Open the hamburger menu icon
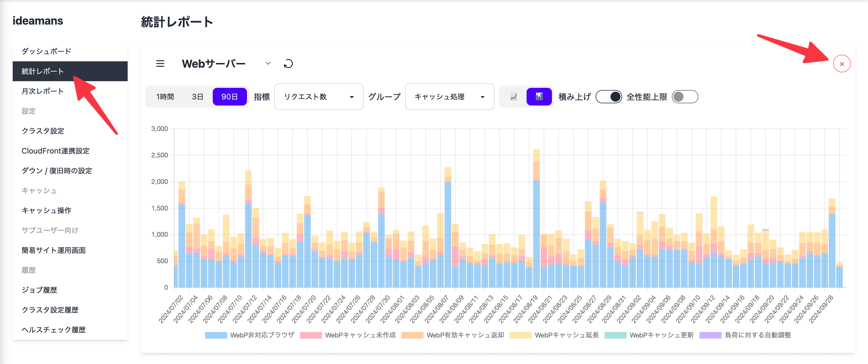 (x=160, y=63)
